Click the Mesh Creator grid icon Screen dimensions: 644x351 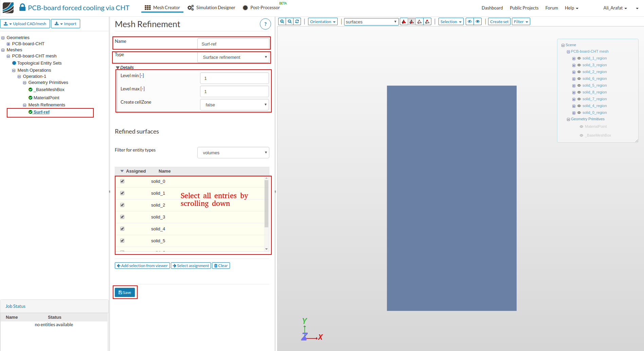coord(148,7)
